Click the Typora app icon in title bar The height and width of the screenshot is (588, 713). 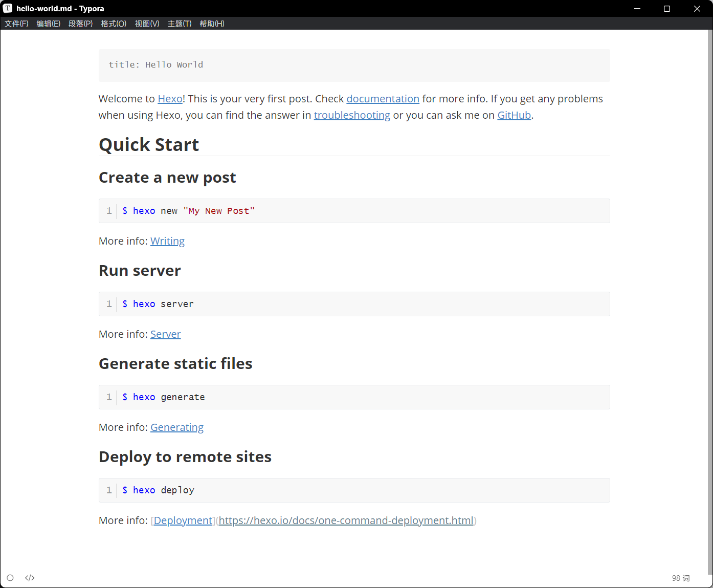(8, 8)
